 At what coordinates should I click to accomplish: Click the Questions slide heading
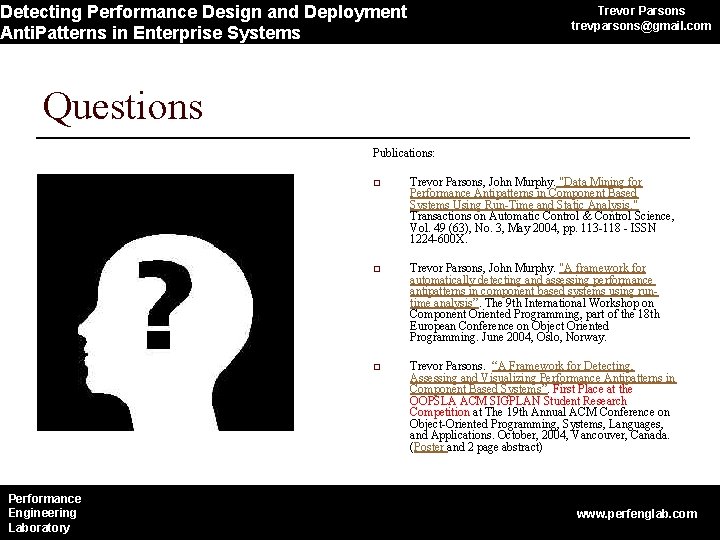coord(123,107)
